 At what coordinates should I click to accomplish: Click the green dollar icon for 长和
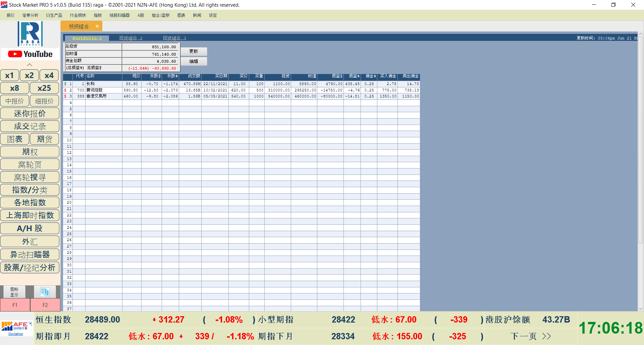65,84
